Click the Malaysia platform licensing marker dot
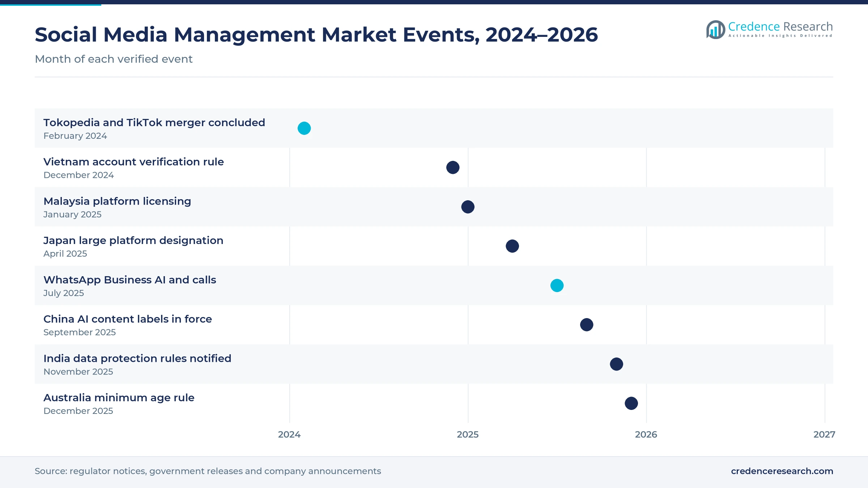Viewport: 868px width, 488px height. (468, 207)
